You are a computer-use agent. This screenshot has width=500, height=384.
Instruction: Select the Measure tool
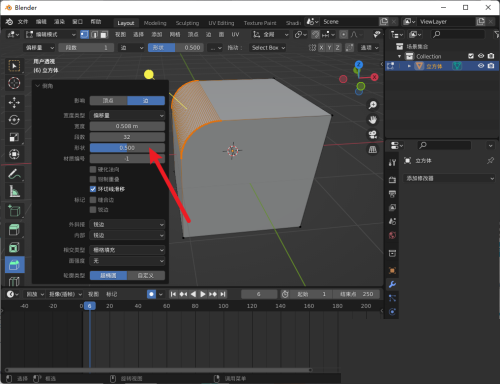tap(14, 191)
